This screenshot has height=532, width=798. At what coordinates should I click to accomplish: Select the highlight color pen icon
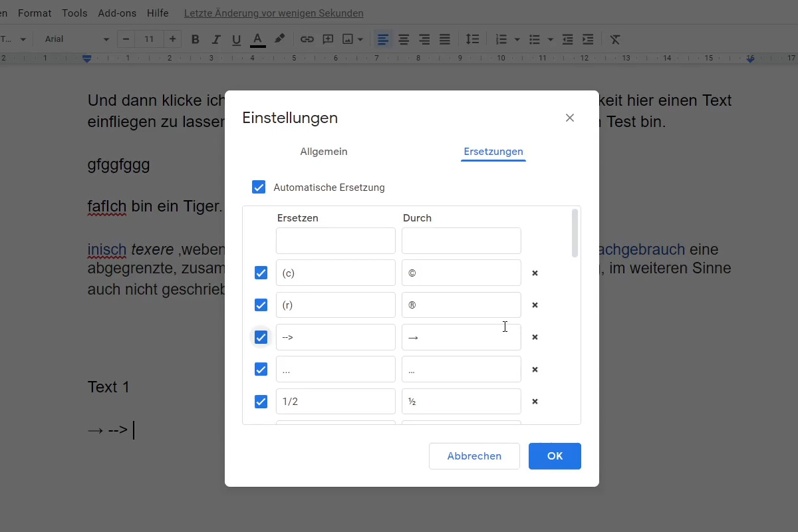(279, 39)
